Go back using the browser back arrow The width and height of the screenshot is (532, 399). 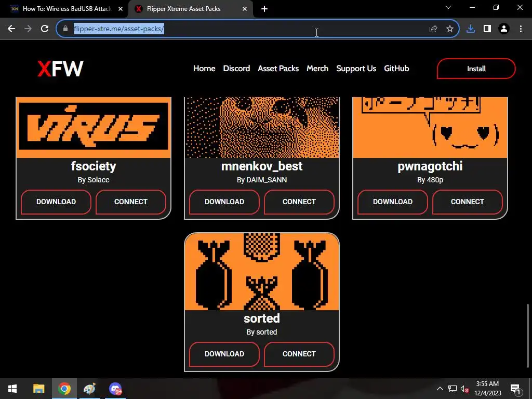(11, 29)
